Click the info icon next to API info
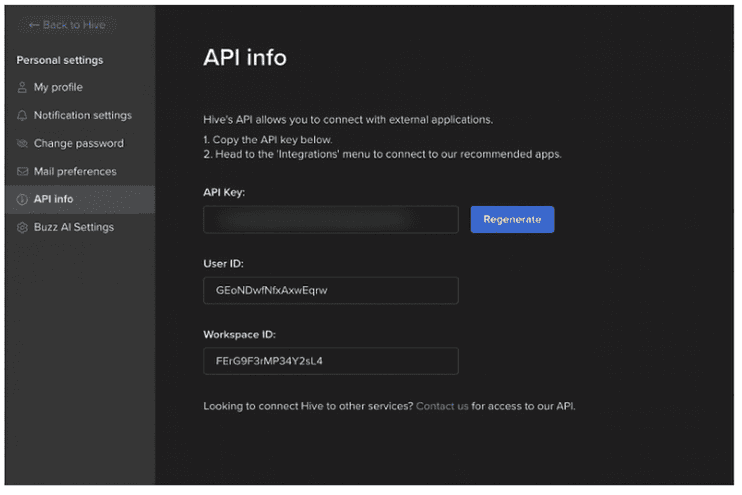The height and width of the screenshot is (495, 742). click(x=22, y=200)
